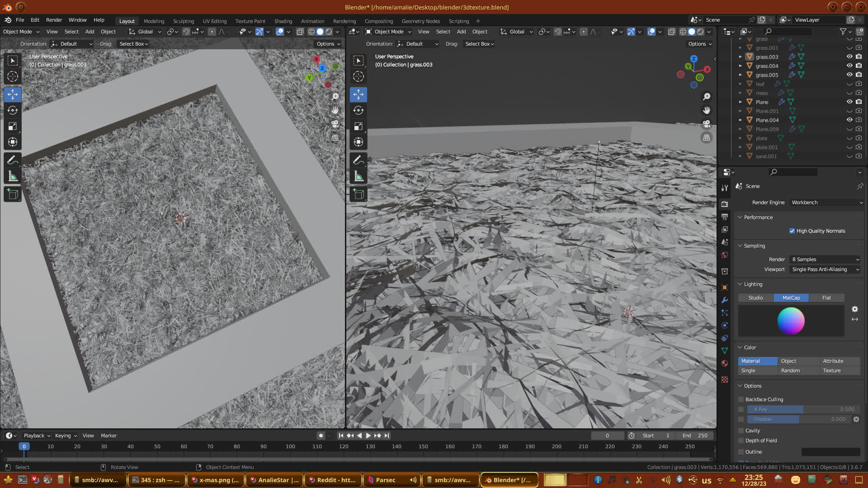The height and width of the screenshot is (488, 868).
Task: Select the Scale tool in left viewport
Action: (x=13, y=127)
